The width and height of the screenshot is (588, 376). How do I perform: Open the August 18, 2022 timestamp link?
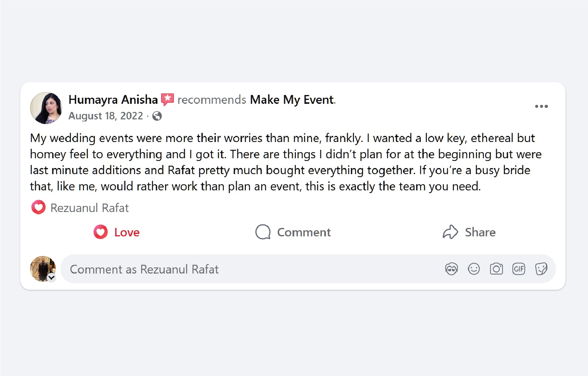click(x=105, y=116)
